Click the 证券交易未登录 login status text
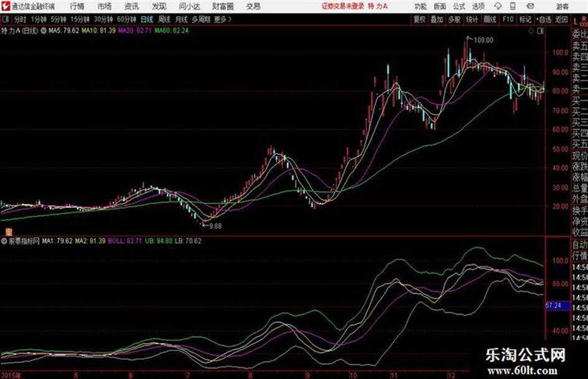Viewport: 588px width, 379px height. (x=343, y=6)
